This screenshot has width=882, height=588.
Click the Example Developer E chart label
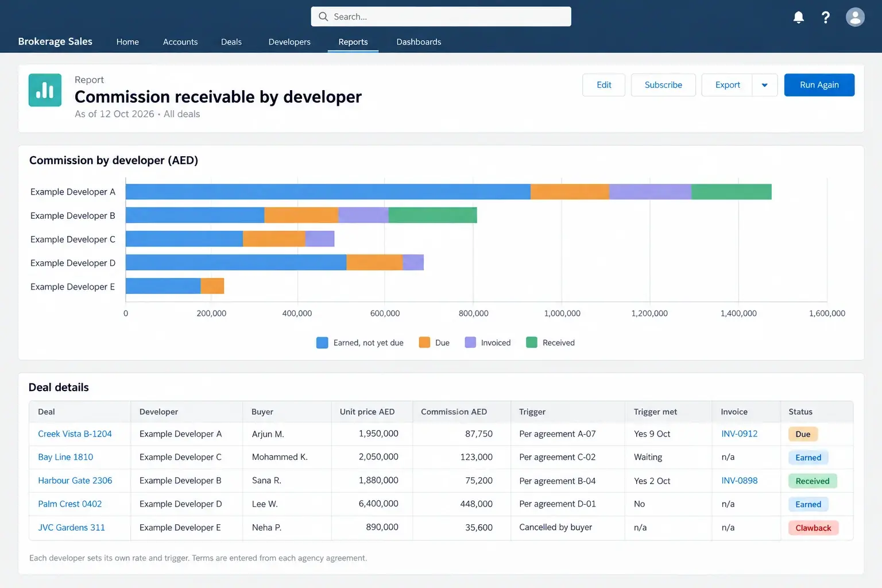72,287
